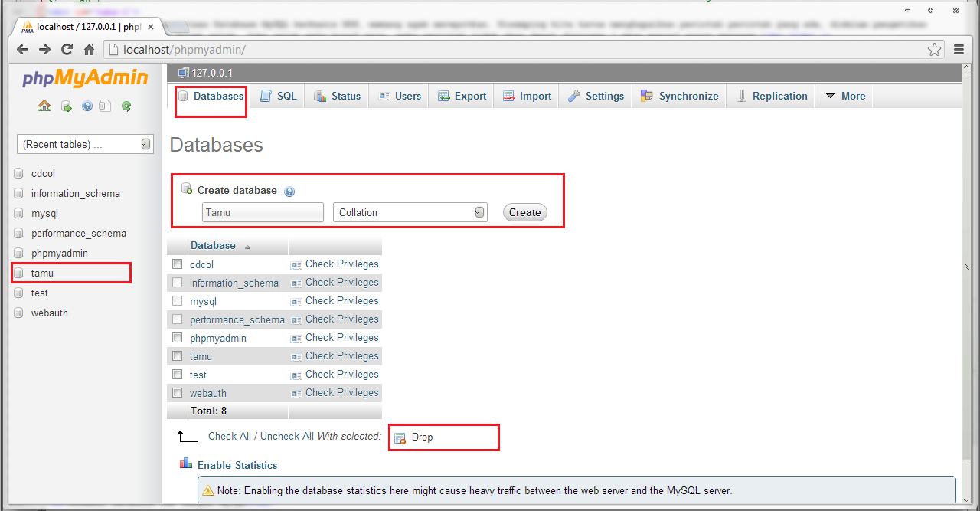This screenshot has height=511, width=980.
Task: Click the performance_schema database icon in sidebar
Action: (x=19, y=234)
